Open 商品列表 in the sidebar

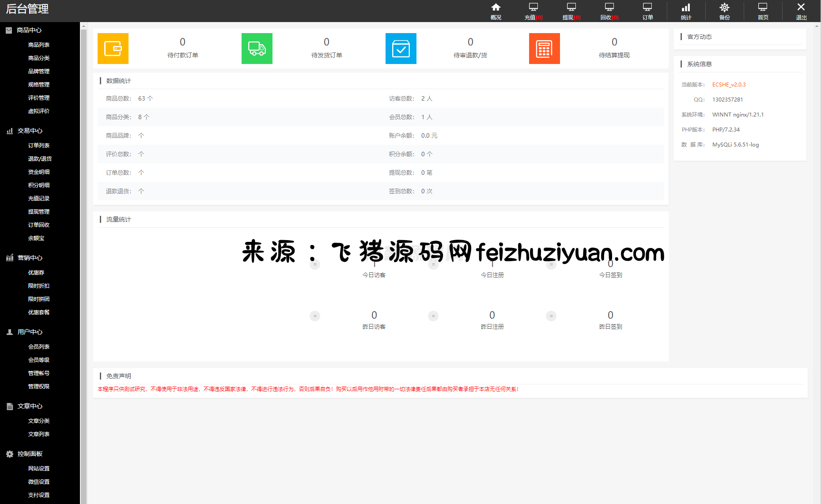click(x=39, y=45)
